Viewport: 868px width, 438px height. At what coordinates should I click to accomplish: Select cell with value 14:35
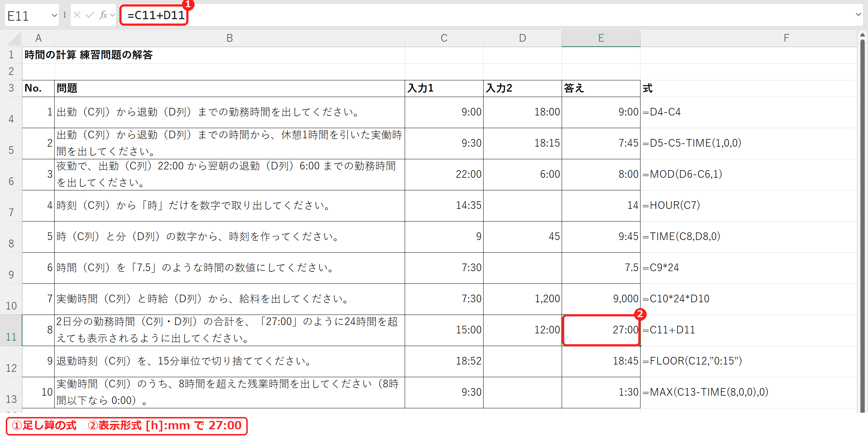pos(444,206)
